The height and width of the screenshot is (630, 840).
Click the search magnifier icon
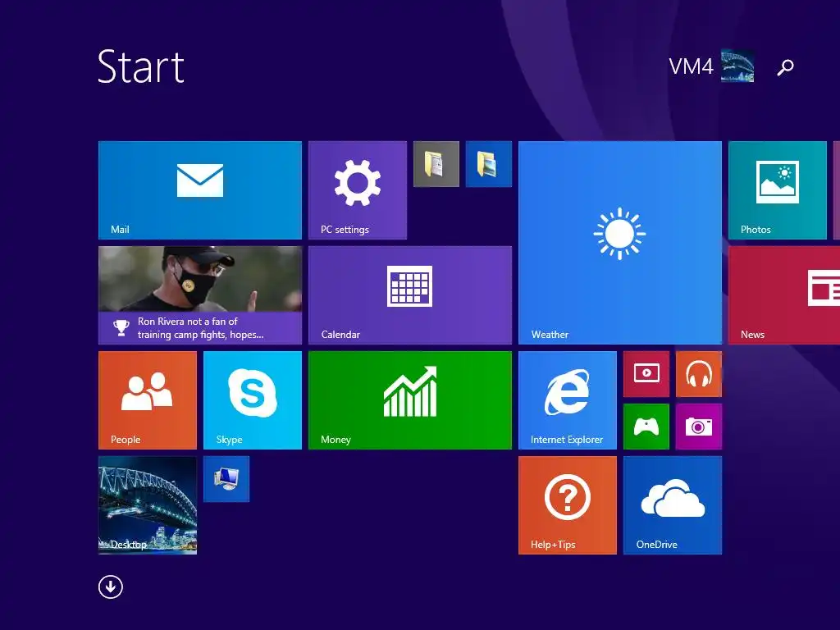(x=785, y=67)
